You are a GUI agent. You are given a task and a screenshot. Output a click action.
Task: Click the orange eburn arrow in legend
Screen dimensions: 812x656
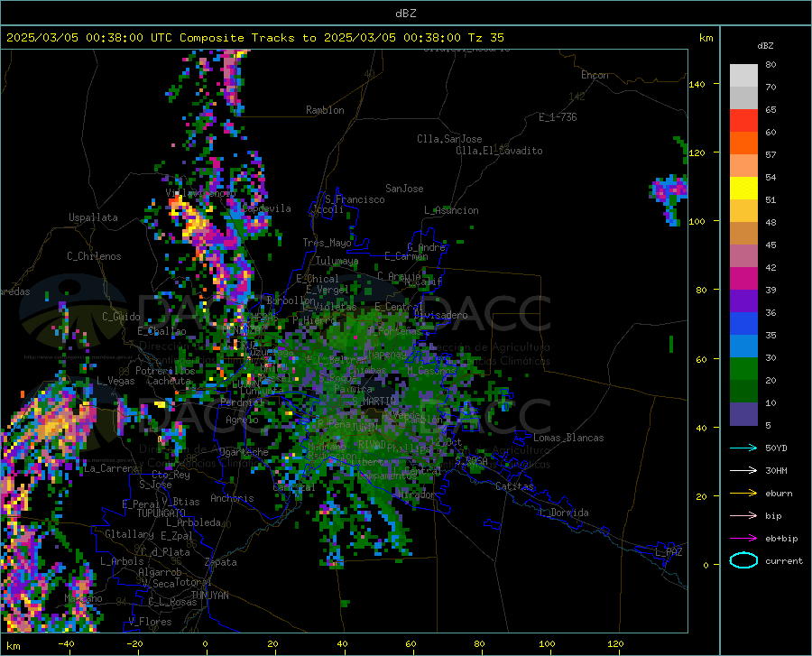click(743, 494)
